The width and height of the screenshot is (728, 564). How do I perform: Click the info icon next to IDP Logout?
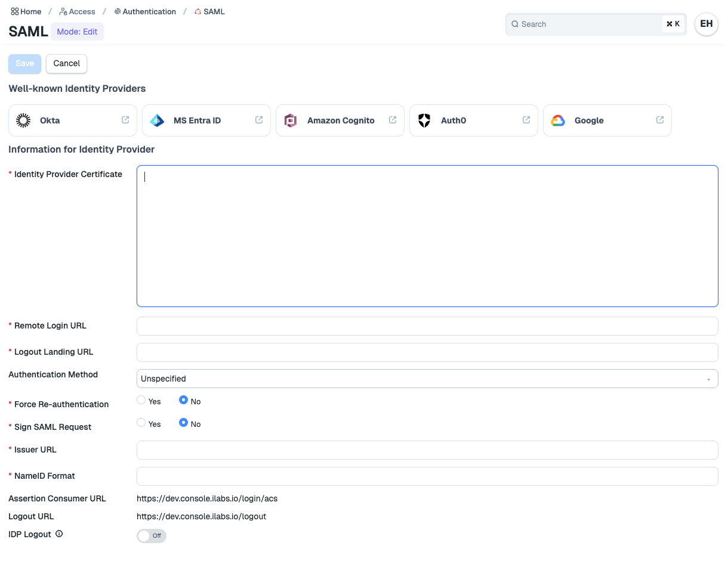click(58, 534)
